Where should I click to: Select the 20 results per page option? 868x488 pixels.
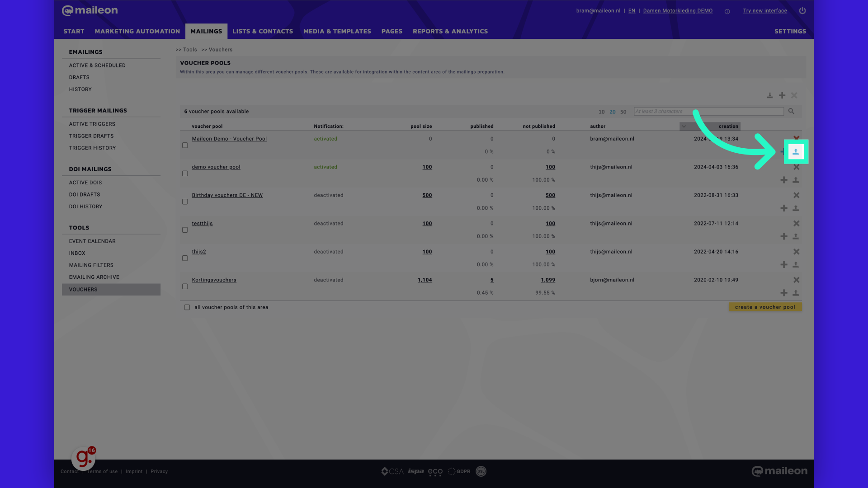coord(612,112)
